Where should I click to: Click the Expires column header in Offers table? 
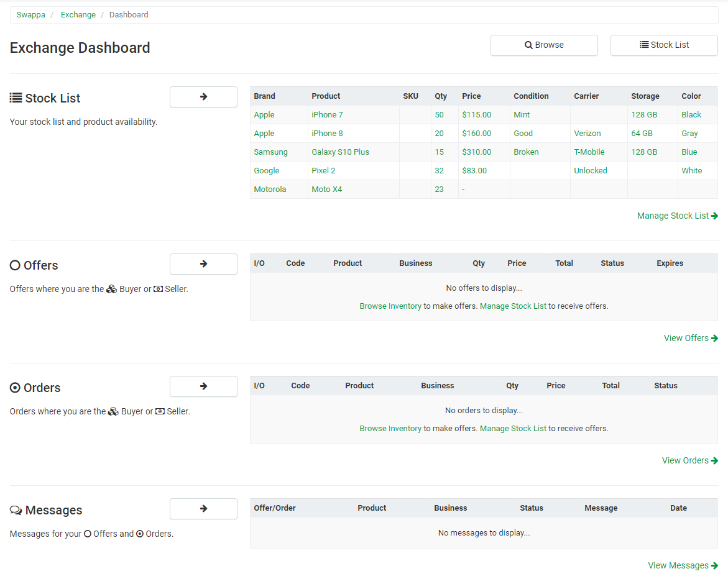[670, 263]
